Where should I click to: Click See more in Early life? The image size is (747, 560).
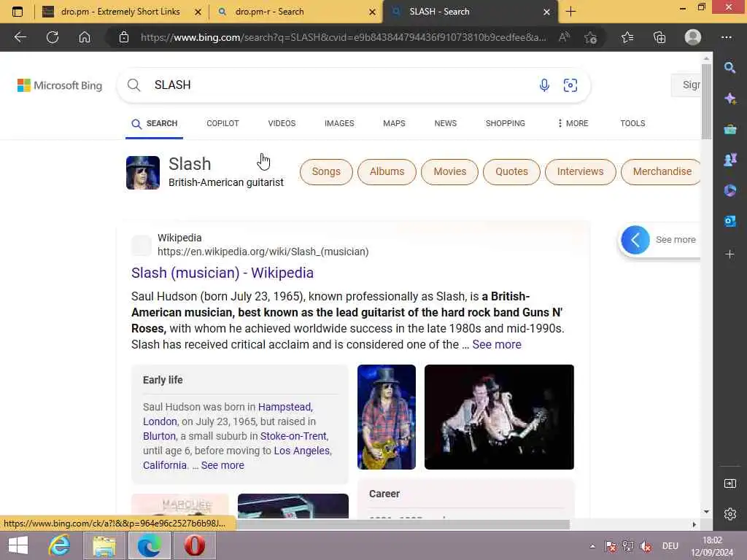point(222,465)
